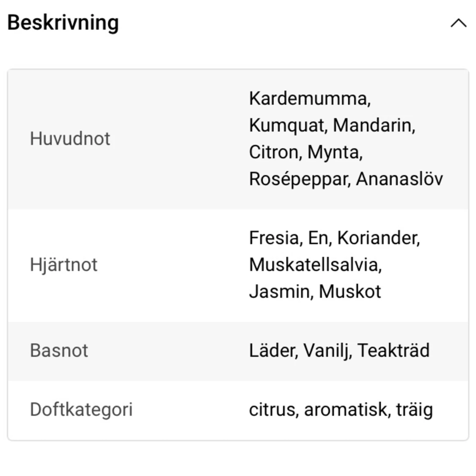Click the Ananaslöv note text

coord(399,179)
